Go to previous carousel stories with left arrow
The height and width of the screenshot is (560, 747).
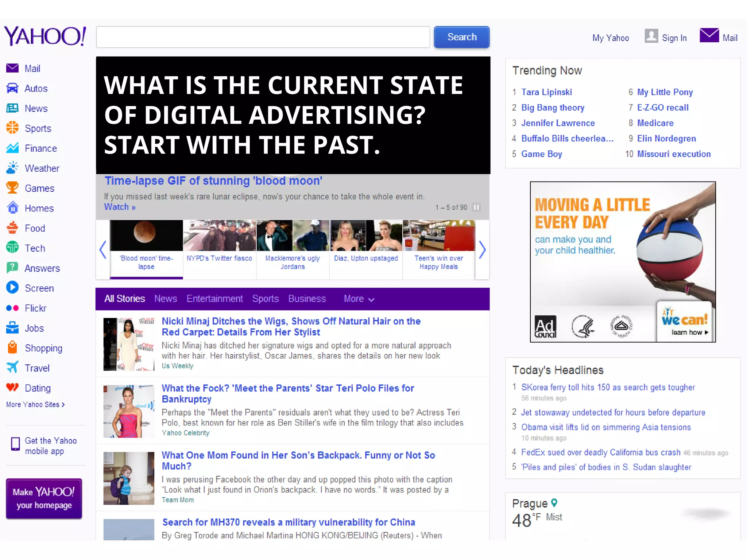point(102,250)
